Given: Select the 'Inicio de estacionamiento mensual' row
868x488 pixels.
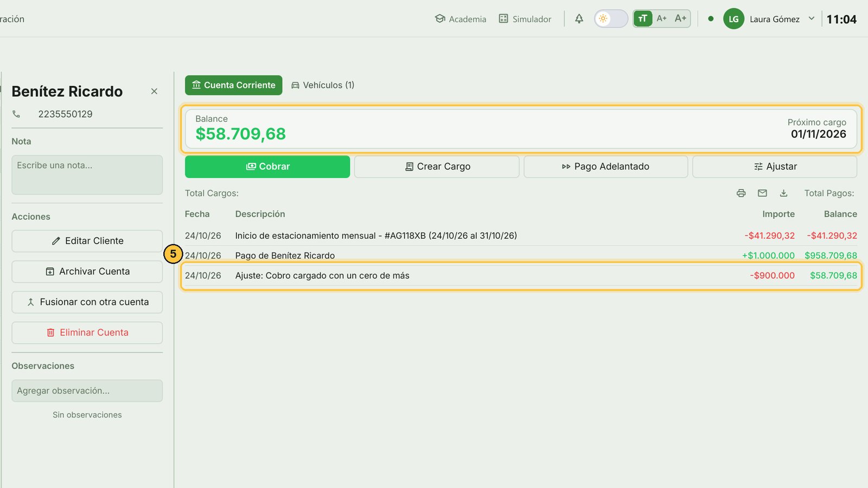Looking at the screenshot, I should [x=521, y=236].
